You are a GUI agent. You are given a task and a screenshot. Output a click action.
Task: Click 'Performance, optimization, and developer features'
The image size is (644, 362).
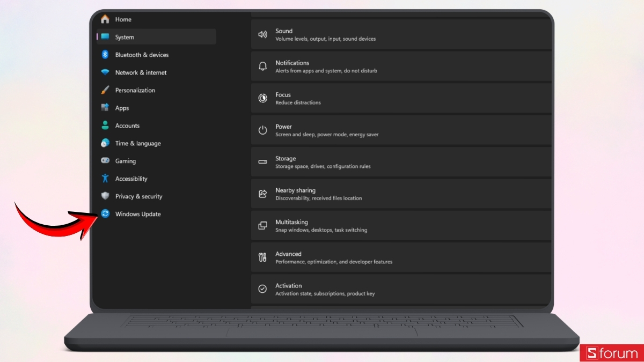[334, 262]
